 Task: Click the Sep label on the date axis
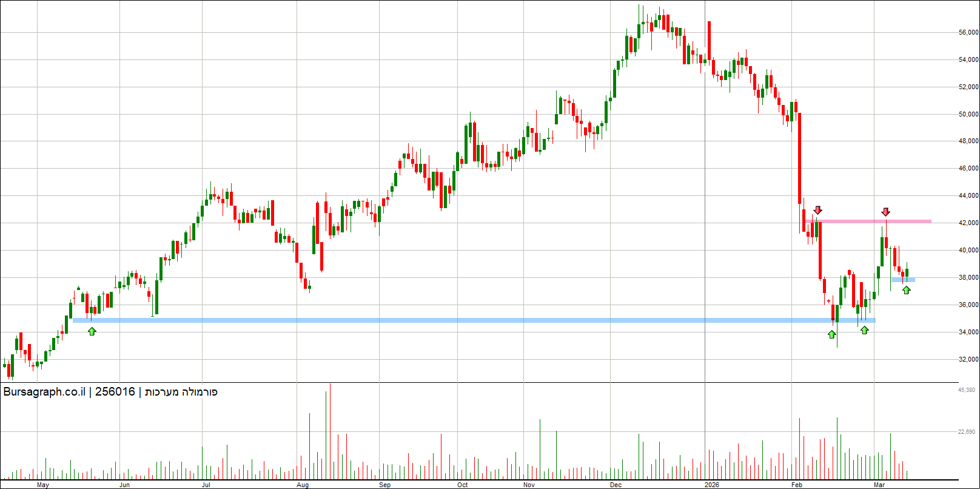coord(384,485)
